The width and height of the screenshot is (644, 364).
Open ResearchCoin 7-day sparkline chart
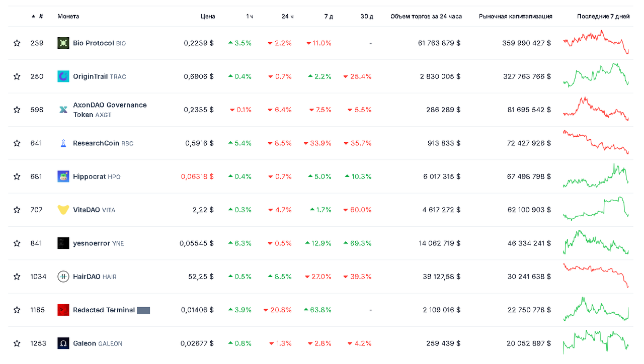point(596,142)
